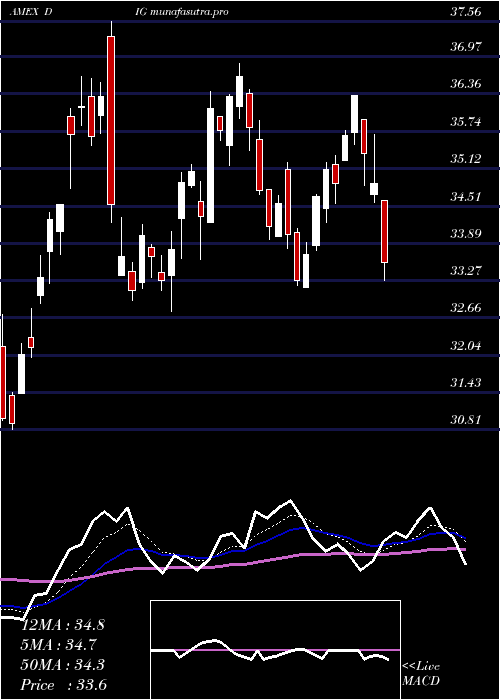The height and width of the screenshot is (700, 500).
Task: Click the AMEX D exchange label
Action: 31,12
